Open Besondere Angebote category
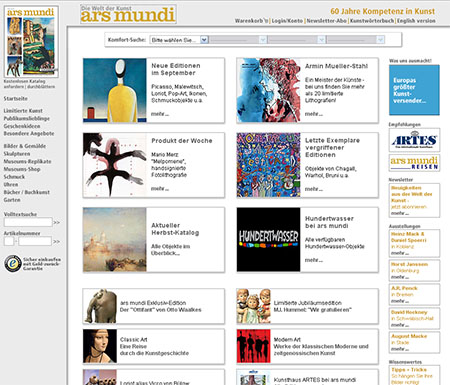450x385 pixels. coord(29,133)
